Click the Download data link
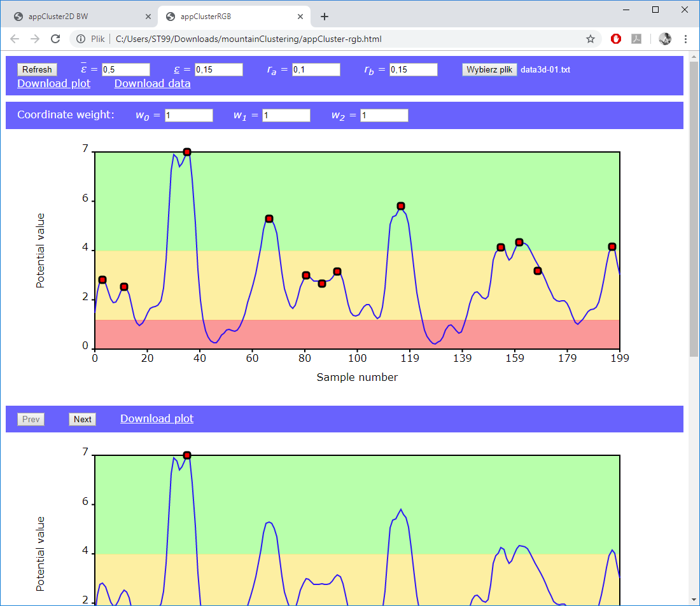700x606 pixels. tap(152, 83)
